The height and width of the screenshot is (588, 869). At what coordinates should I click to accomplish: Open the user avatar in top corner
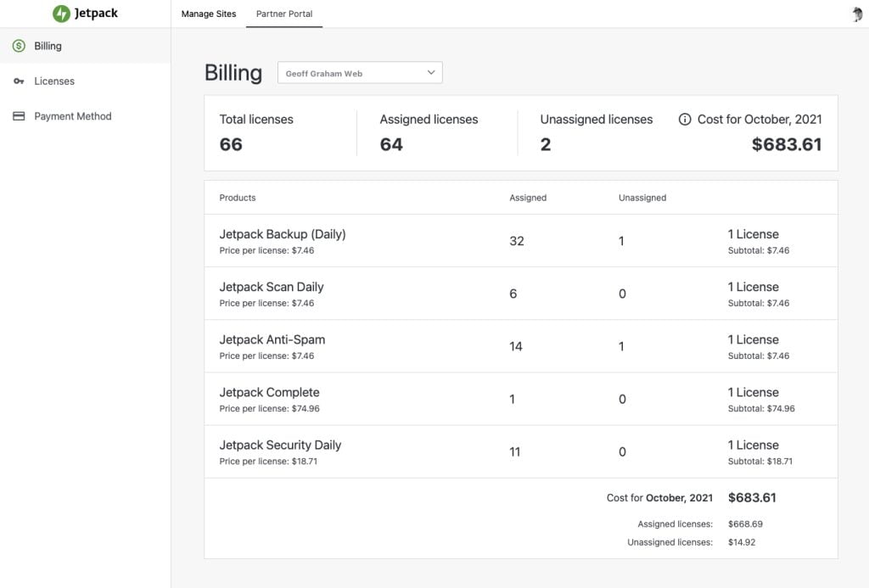click(x=857, y=14)
